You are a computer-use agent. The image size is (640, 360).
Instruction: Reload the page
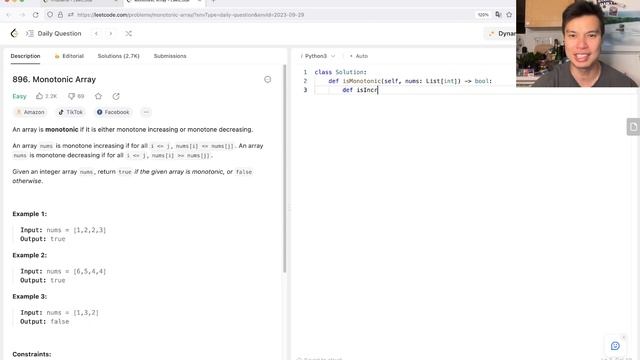(36, 15)
